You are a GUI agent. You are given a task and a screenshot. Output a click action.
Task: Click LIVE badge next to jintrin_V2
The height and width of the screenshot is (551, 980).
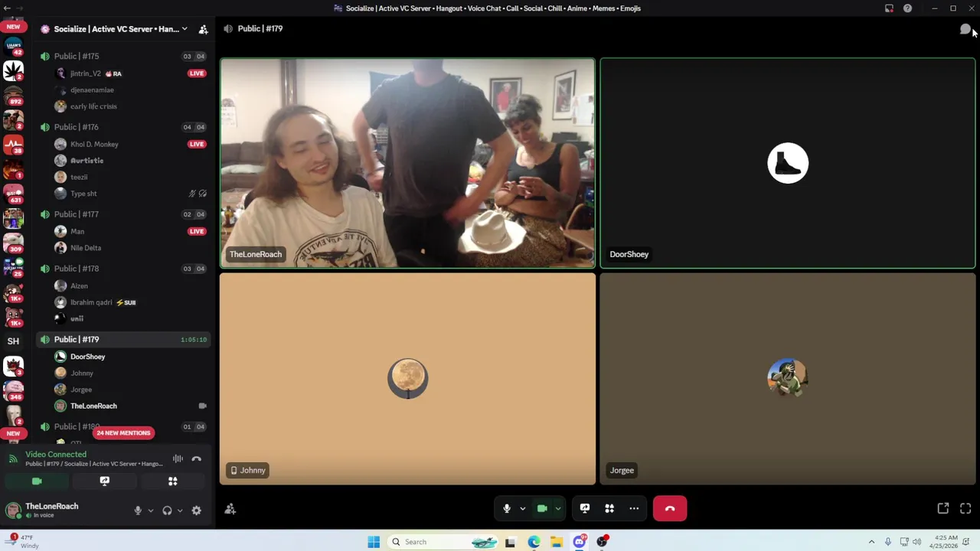point(197,73)
